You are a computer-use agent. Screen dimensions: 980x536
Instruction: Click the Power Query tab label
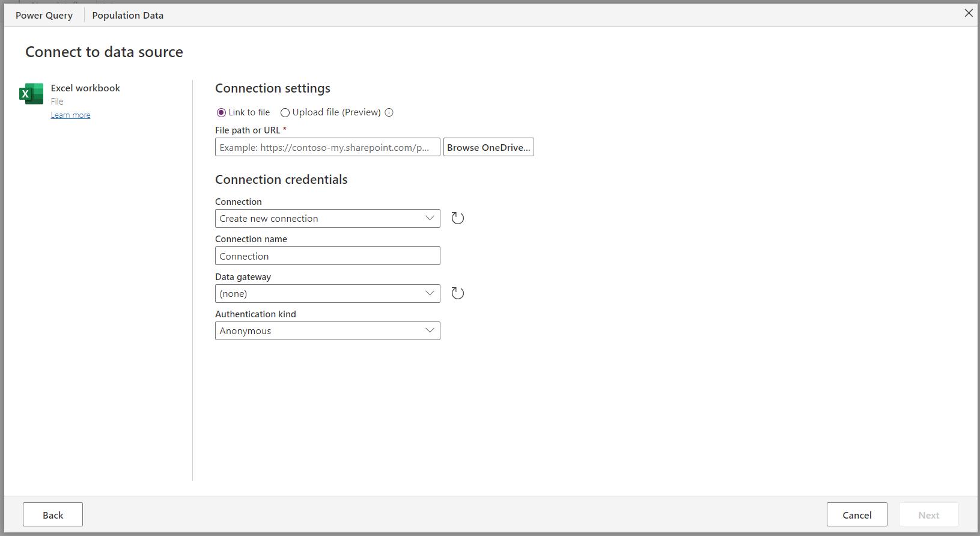pos(44,15)
